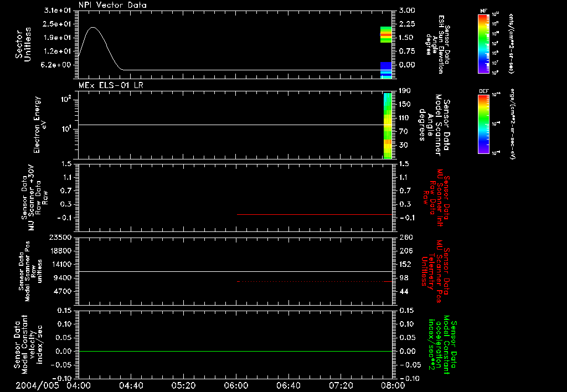Click the '206' telemetry axis value

tap(406, 251)
